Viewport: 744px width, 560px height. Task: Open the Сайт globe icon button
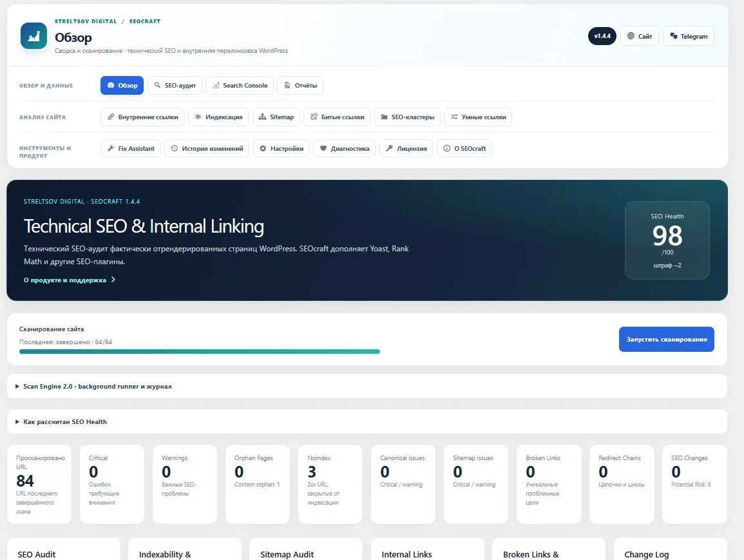pos(639,36)
